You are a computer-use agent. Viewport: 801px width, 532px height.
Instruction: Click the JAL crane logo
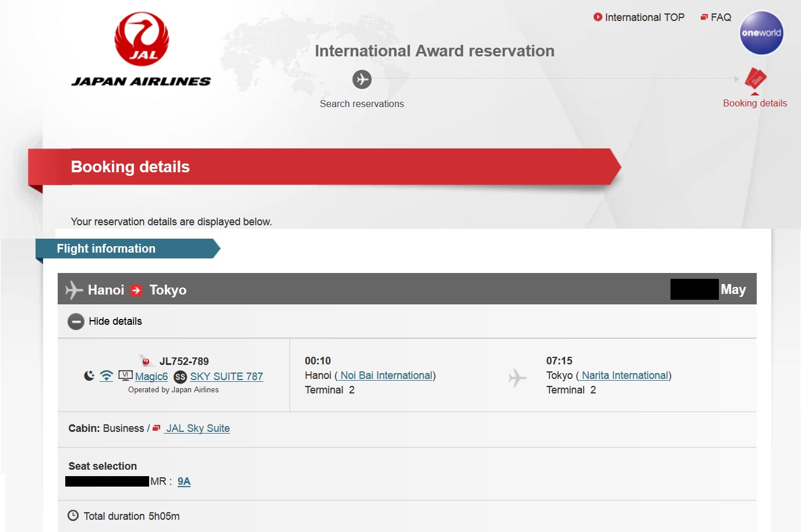[142, 39]
